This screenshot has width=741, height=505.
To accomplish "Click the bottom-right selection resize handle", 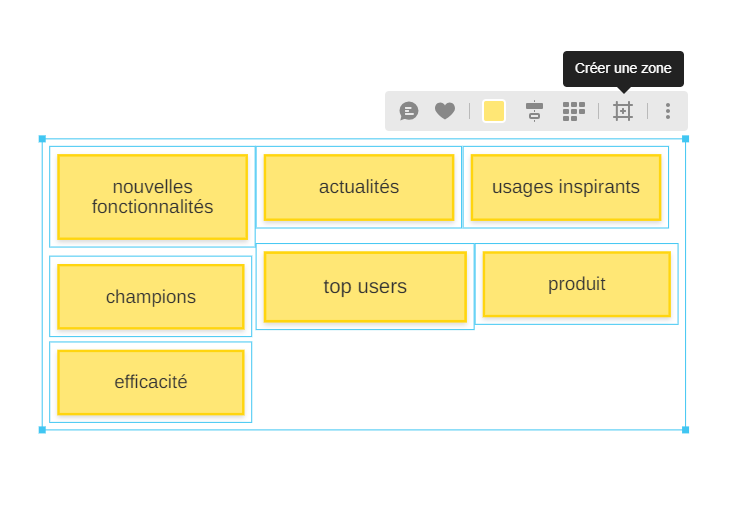I will click(x=685, y=430).
